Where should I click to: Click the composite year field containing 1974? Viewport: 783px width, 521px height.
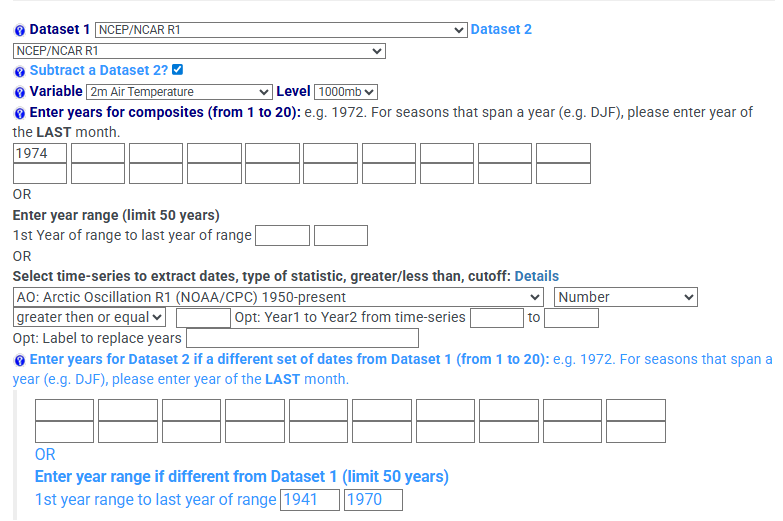click(40, 153)
